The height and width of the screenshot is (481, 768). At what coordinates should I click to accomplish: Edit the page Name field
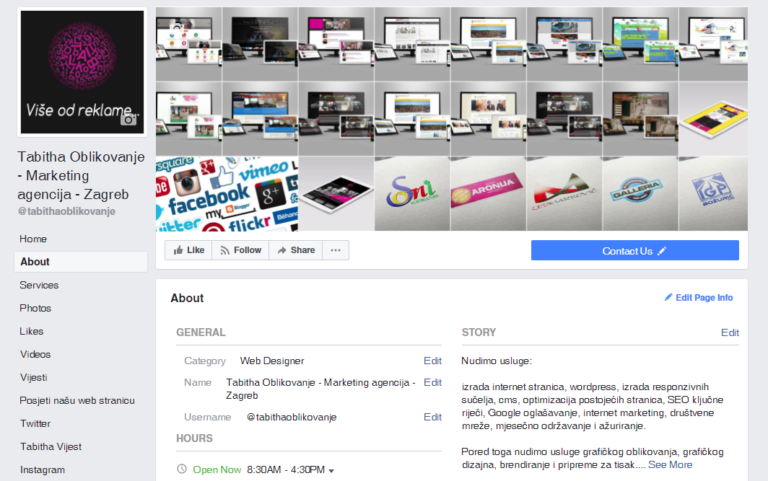[432, 382]
